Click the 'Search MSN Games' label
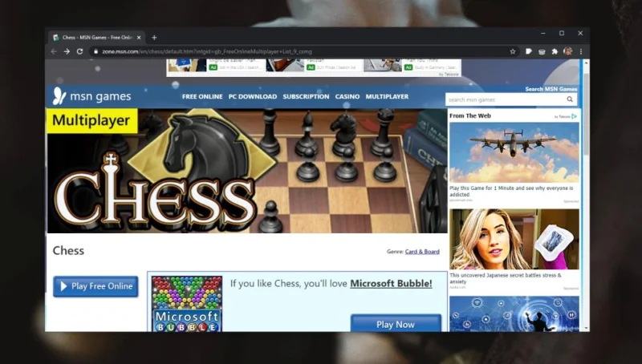The height and width of the screenshot is (364, 642). (551, 89)
